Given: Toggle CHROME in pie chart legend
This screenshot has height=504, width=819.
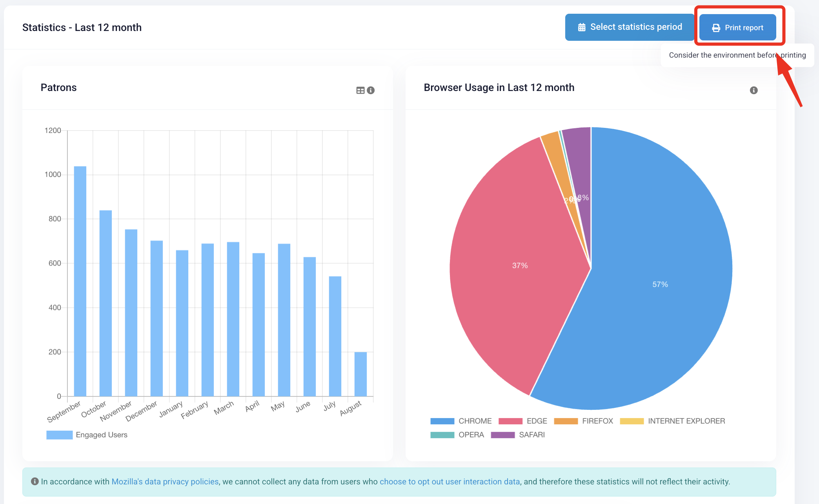Looking at the screenshot, I should (x=461, y=421).
